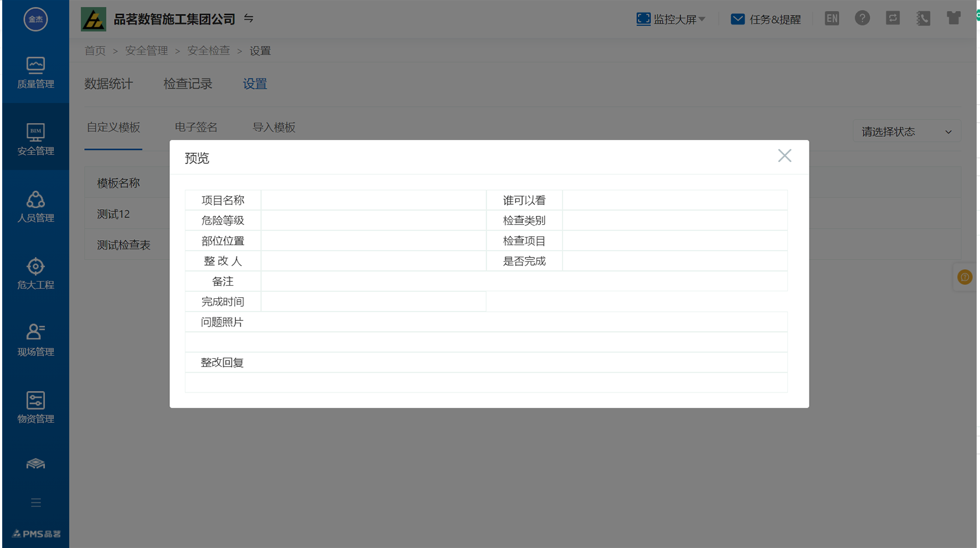Click the 检查项目 value field
Viewport: 980px width, 548px height.
(x=674, y=241)
